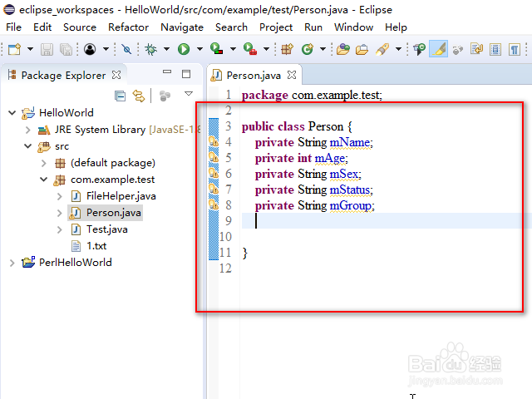532x399 pixels.
Task: Close the Person.java editor tab
Action: click(x=292, y=75)
